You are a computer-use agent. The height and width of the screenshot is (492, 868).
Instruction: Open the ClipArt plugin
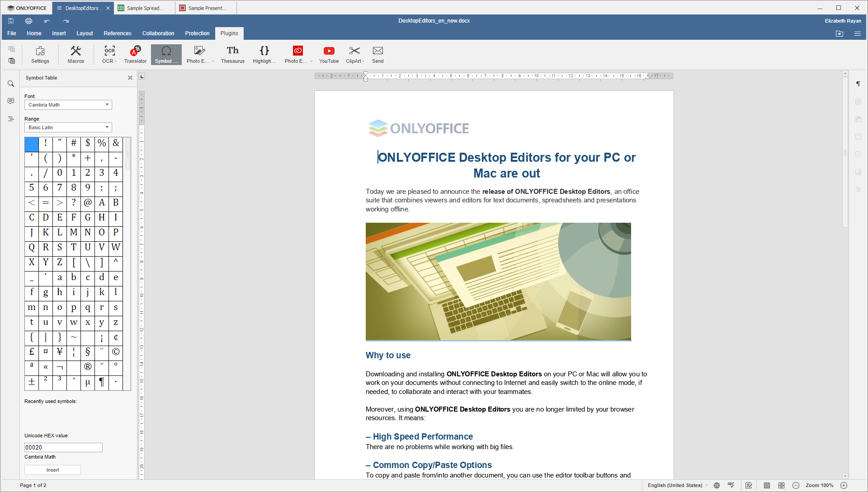(354, 54)
